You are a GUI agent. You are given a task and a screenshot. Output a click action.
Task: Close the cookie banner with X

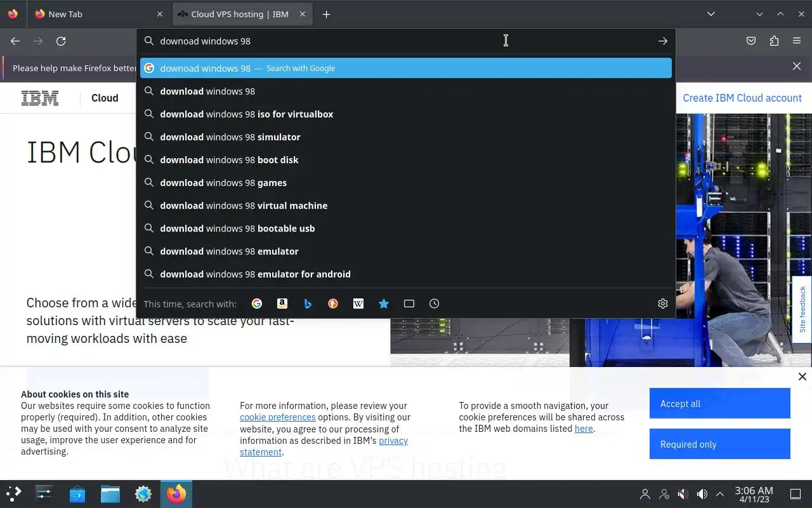point(802,377)
